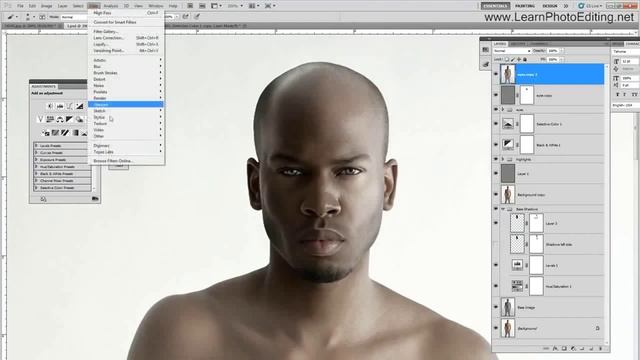Toggle visibility of the Background layer
The height and width of the screenshot is (360, 640).
click(x=496, y=328)
